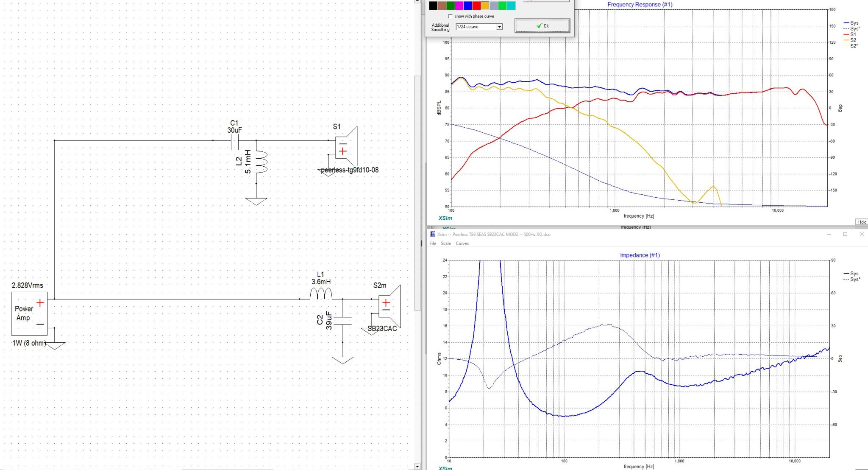Click the SB23CAC driver label
The width and height of the screenshot is (868, 470).
[x=382, y=329]
